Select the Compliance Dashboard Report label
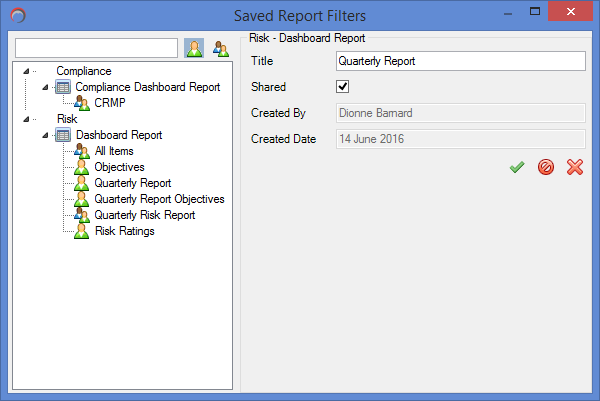The height and width of the screenshot is (401, 600). [148, 87]
